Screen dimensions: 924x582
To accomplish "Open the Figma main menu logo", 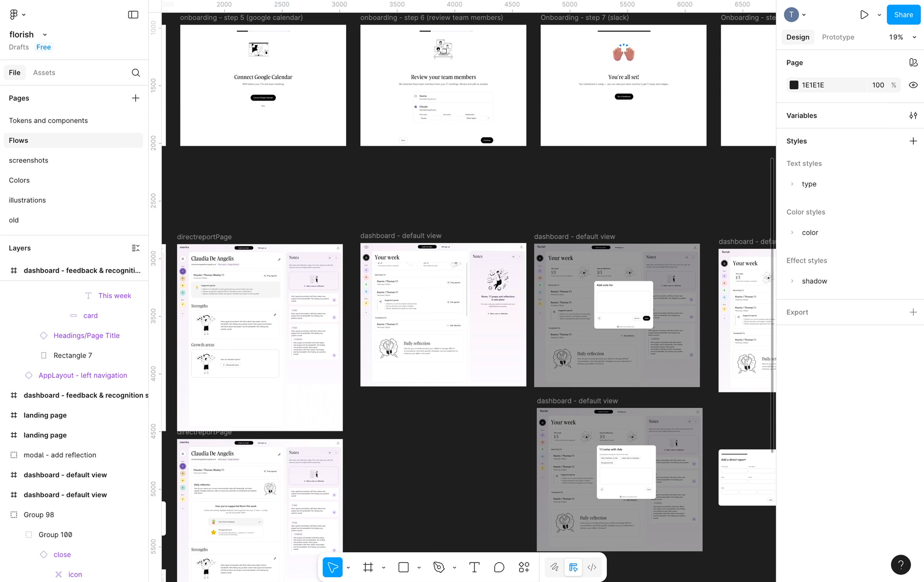I will pos(14,15).
